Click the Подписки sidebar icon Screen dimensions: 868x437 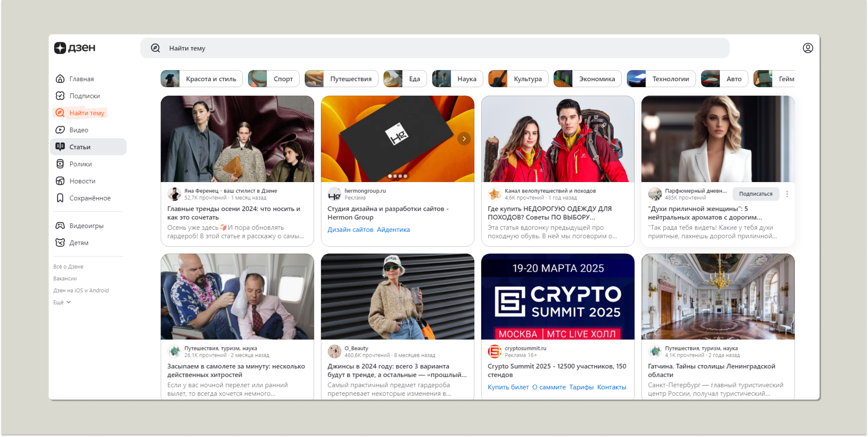click(60, 96)
